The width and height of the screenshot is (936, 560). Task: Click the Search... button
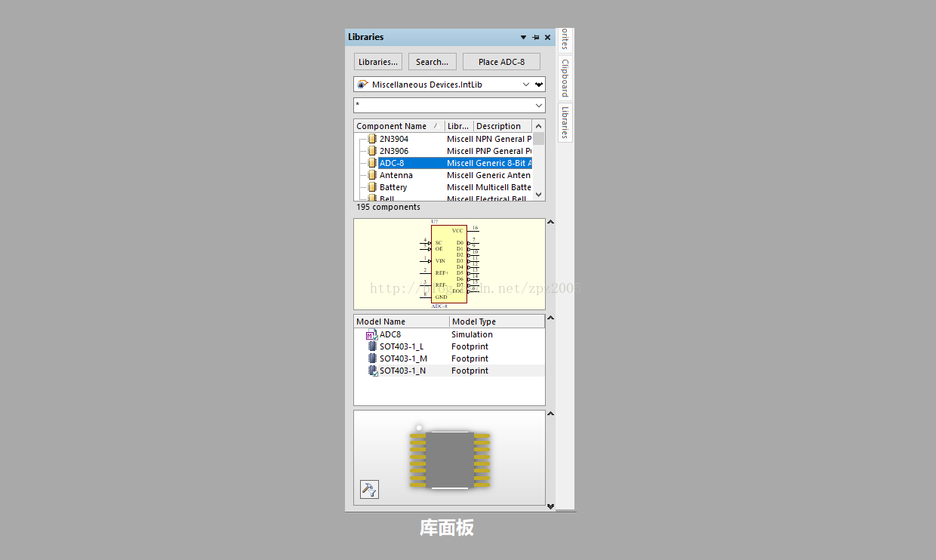pos(433,62)
